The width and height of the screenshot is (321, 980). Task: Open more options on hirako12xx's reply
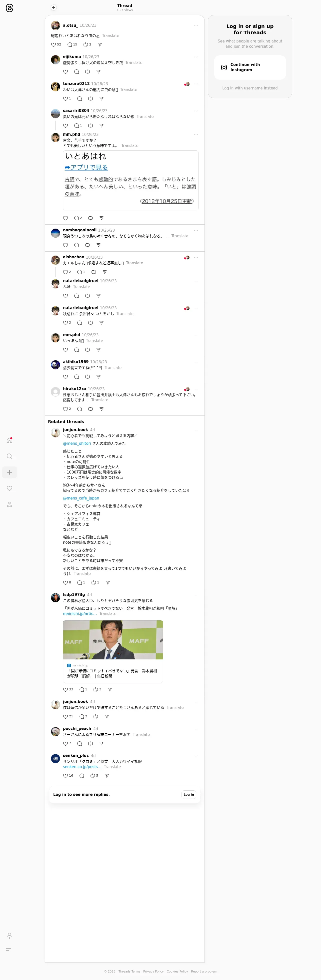(x=196, y=389)
